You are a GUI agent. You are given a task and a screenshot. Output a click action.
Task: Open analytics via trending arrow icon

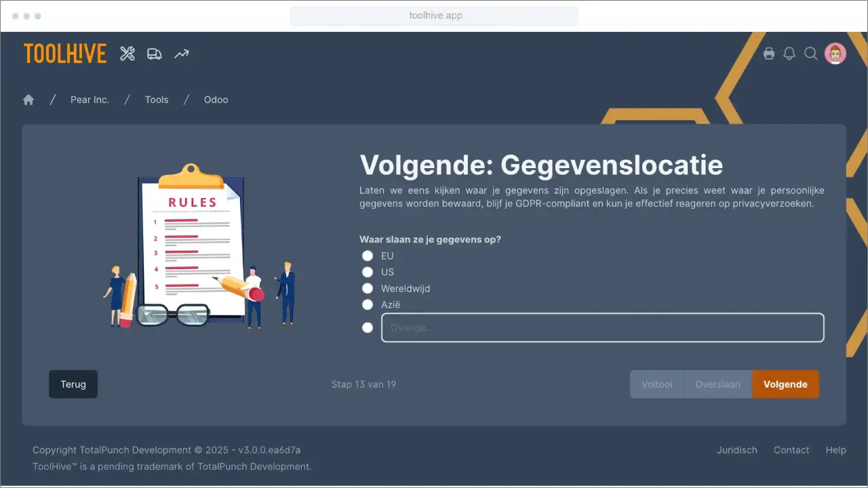(x=181, y=53)
